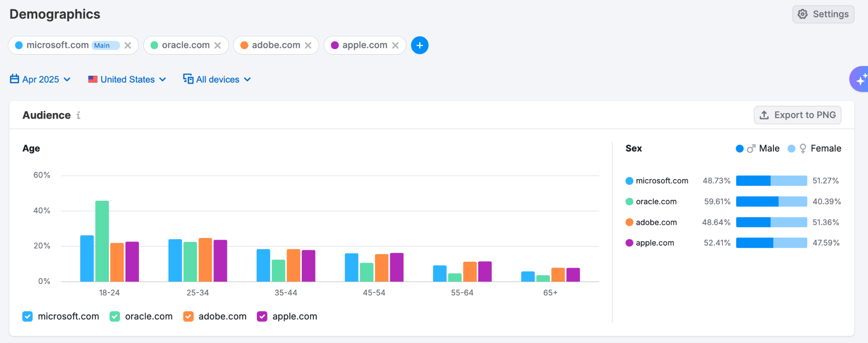Click the oracle.com domain chip
868x343 pixels.
point(186,45)
